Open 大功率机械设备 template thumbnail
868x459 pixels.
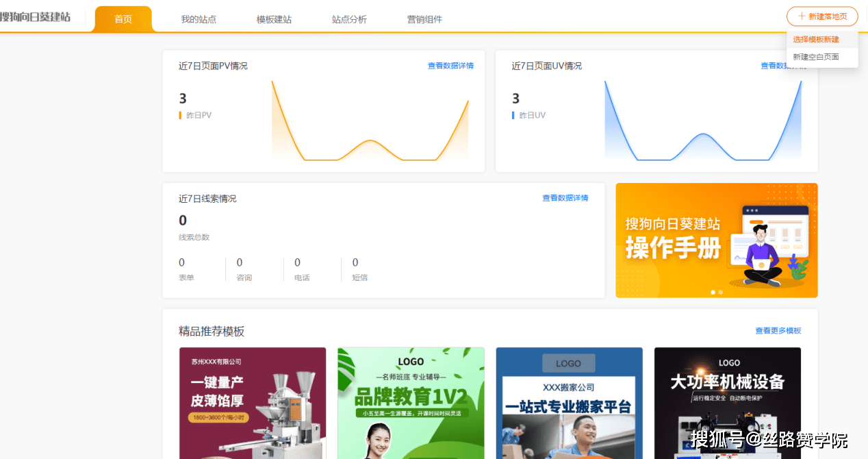728,403
